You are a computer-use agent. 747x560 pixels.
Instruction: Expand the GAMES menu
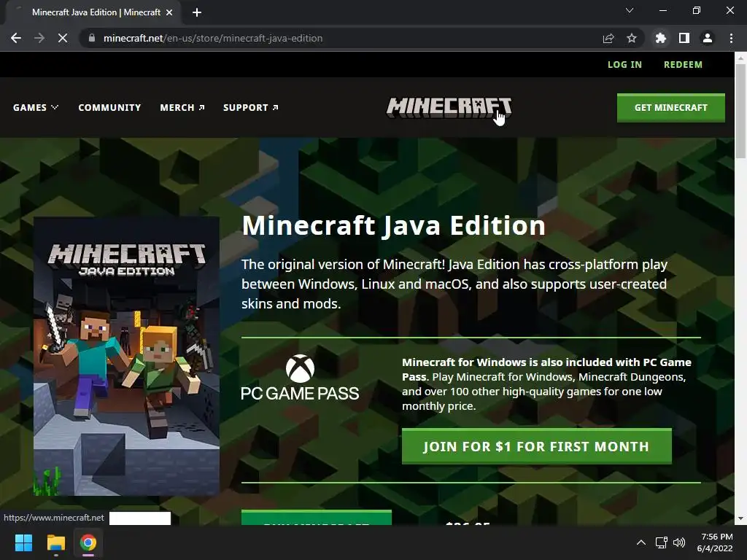[36, 108]
